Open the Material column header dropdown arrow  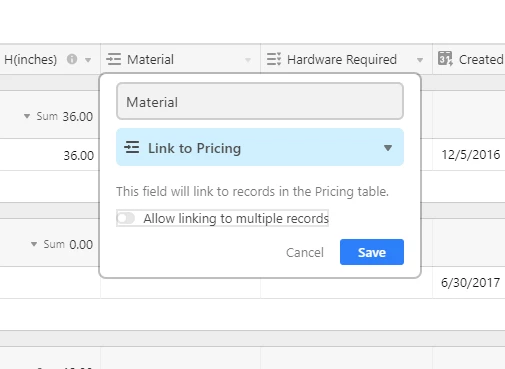tap(248, 60)
